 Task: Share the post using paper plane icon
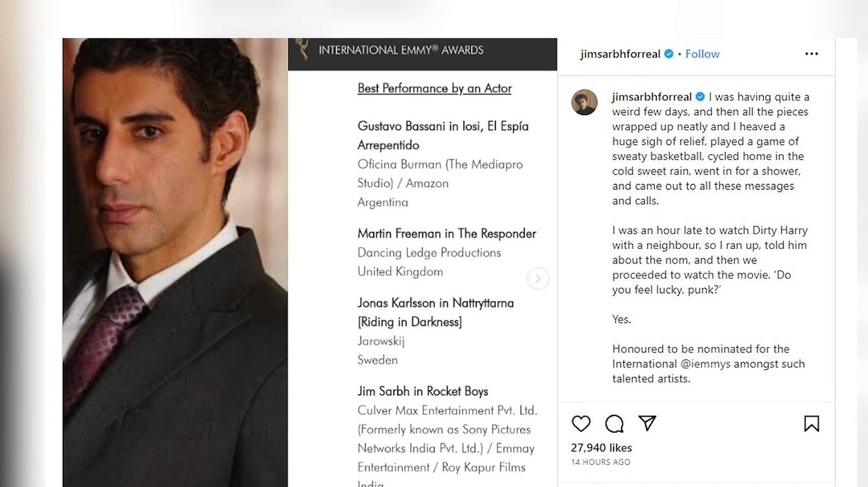[x=647, y=423]
